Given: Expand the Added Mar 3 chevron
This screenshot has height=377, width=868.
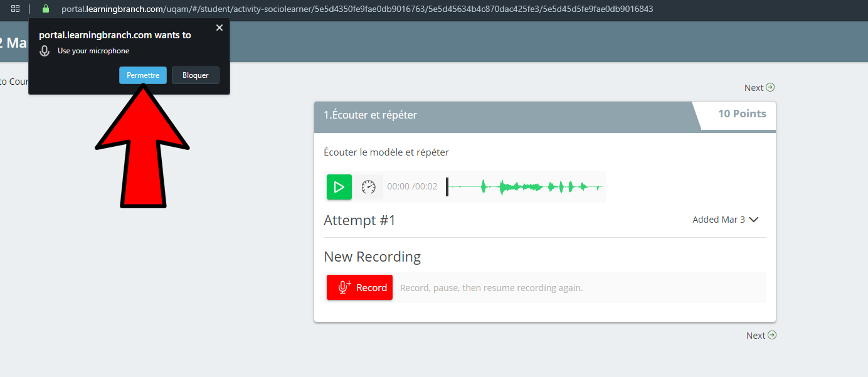Looking at the screenshot, I should click(x=754, y=220).
